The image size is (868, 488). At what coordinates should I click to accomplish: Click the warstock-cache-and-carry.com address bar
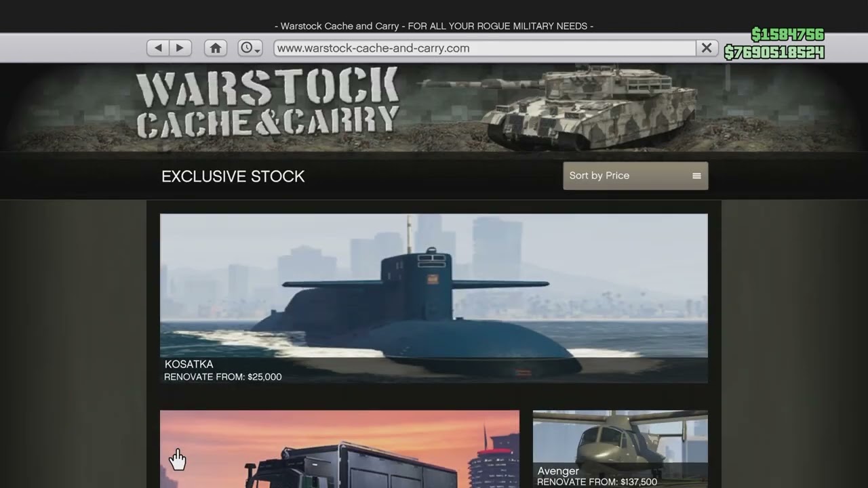click(x=485, y=48)
